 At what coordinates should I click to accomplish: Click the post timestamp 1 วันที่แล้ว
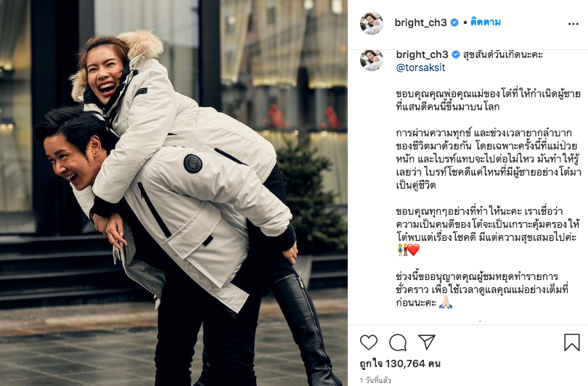pos(375,380)
